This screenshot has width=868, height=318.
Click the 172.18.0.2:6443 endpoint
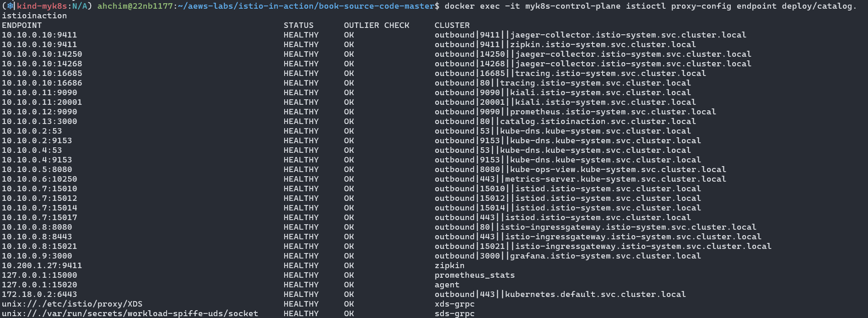coord(39,294)
